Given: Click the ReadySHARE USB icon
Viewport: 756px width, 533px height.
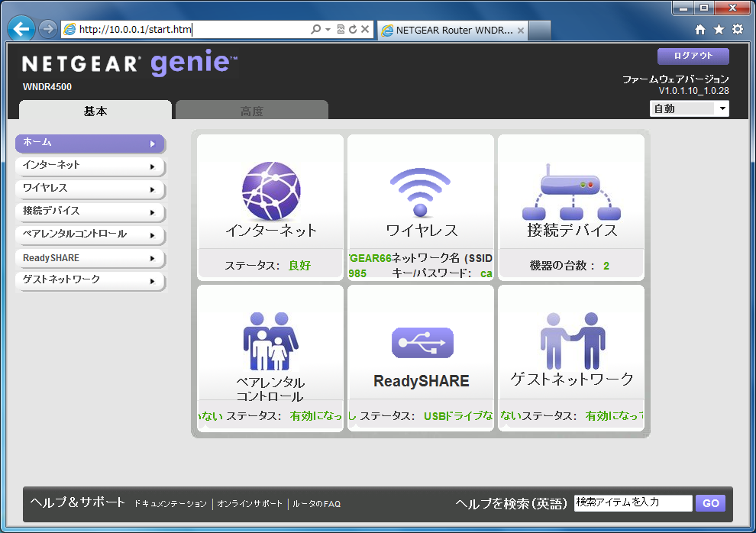Looking at the screenshot, I should [x=422, y=343].
